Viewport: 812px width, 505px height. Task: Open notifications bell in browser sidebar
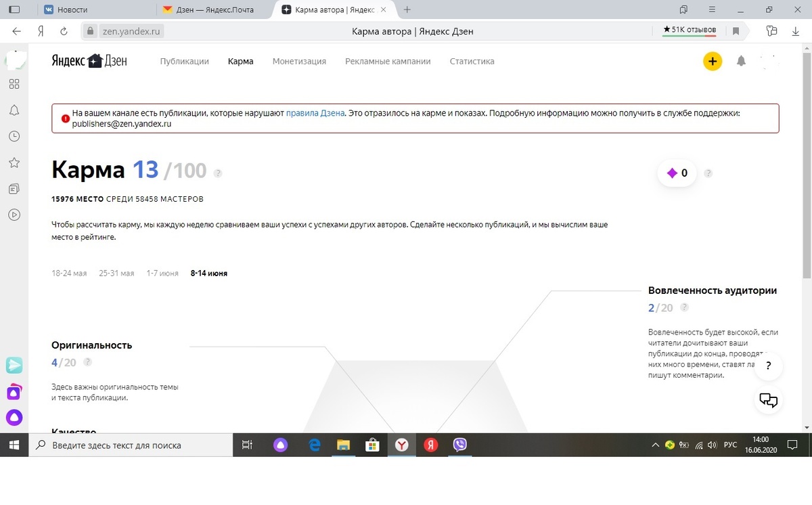(14, 110)
